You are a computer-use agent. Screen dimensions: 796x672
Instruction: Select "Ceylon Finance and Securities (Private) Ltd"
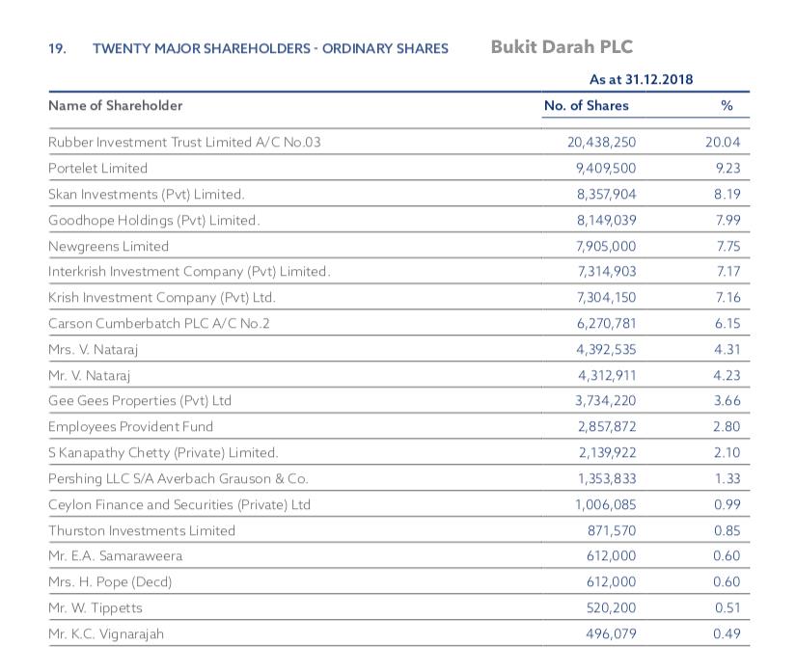179,505
